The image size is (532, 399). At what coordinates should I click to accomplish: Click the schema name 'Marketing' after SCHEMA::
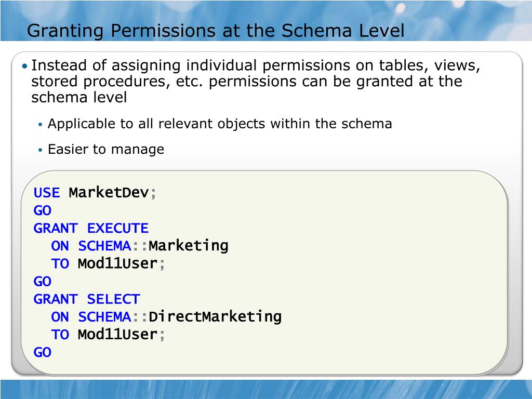189,246
